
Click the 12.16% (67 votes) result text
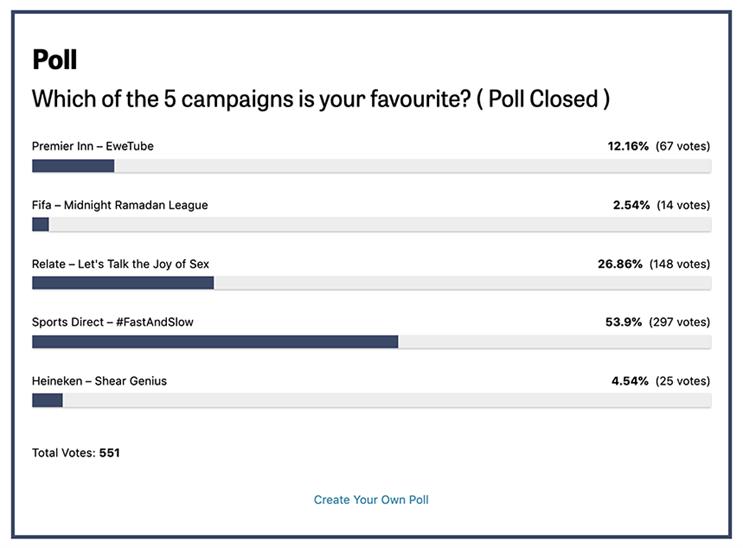pos(659,146)
